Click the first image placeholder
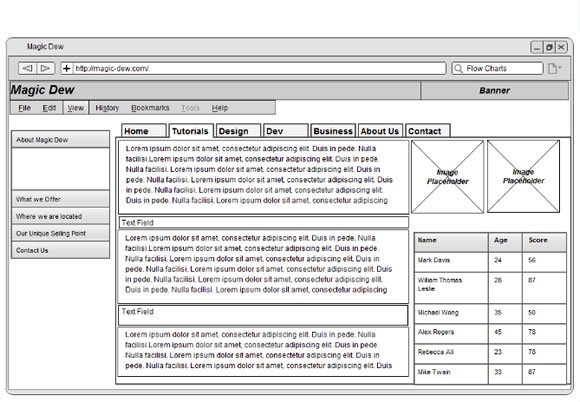The width and height of the screenshot is (580, 402). point(448,177)
